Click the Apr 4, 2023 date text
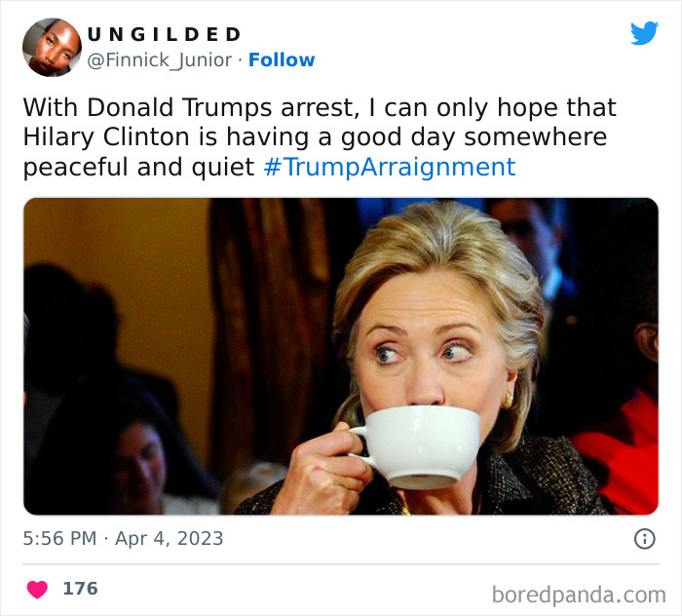 169,539
